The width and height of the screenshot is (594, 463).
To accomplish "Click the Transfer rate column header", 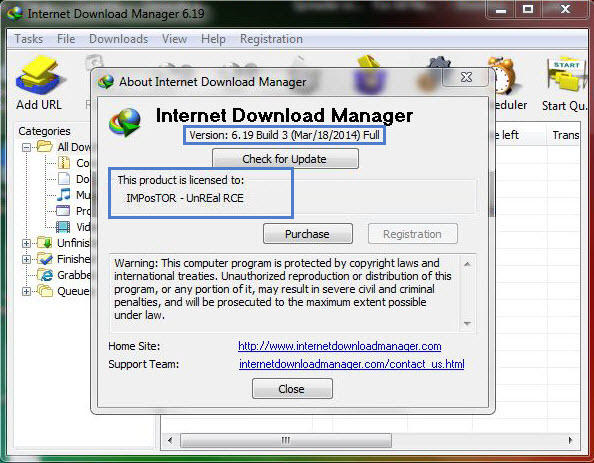I will point(564,135).
